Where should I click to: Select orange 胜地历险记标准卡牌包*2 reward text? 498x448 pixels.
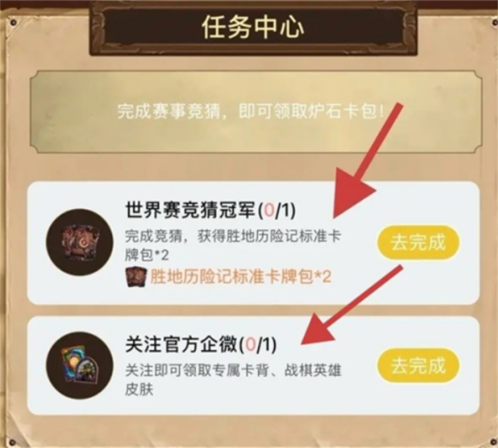coord(240,277)
